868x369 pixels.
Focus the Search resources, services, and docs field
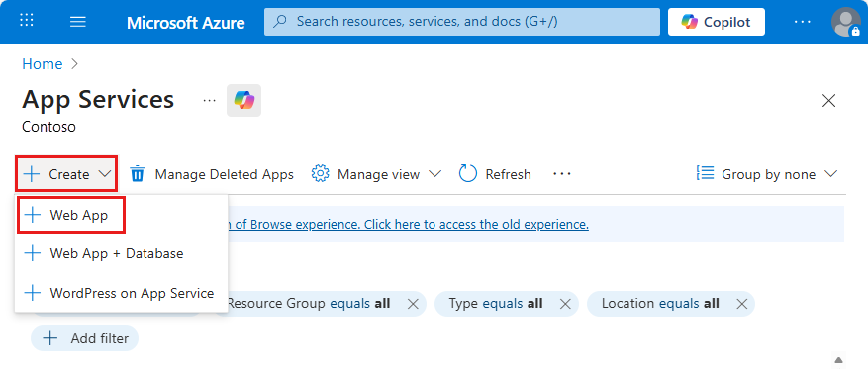tap(461, 22)
